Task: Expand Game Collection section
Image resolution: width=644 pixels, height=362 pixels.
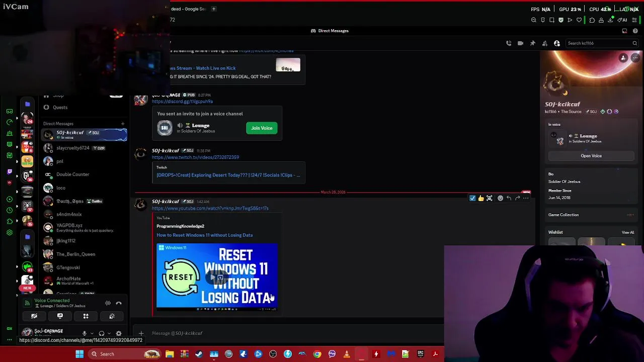Action: coord(591,215)
